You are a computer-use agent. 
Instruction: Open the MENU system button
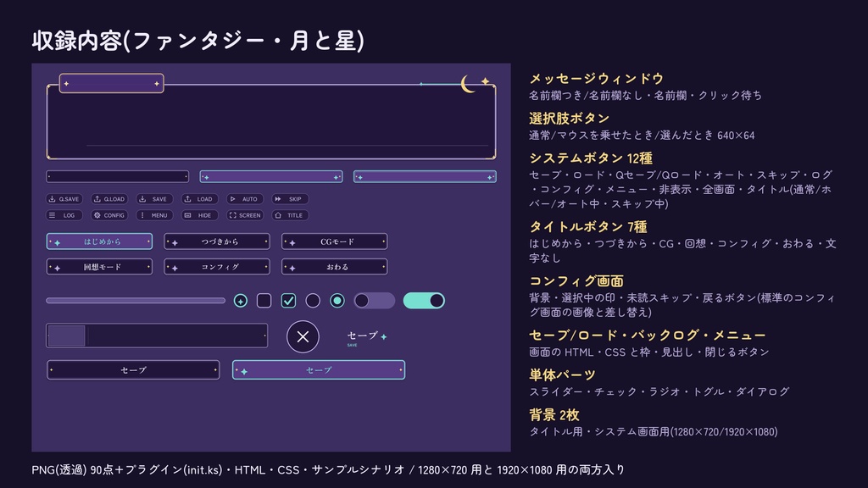point(154,215)
